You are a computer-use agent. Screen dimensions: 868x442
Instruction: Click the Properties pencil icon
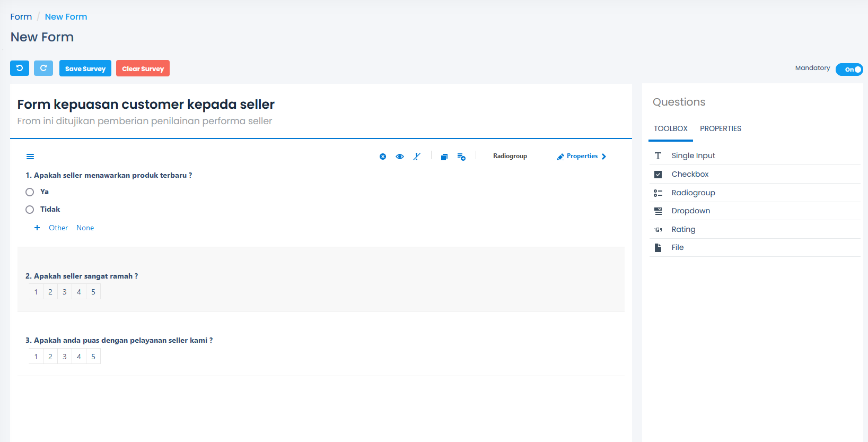[560, 157]
